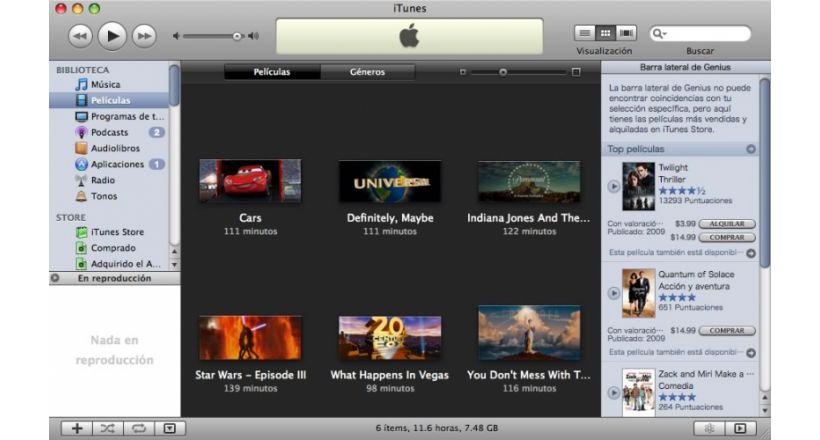This screenshot has height=440, width=820.
Task: Open the search magnifier options
Action: click(659, 34)
